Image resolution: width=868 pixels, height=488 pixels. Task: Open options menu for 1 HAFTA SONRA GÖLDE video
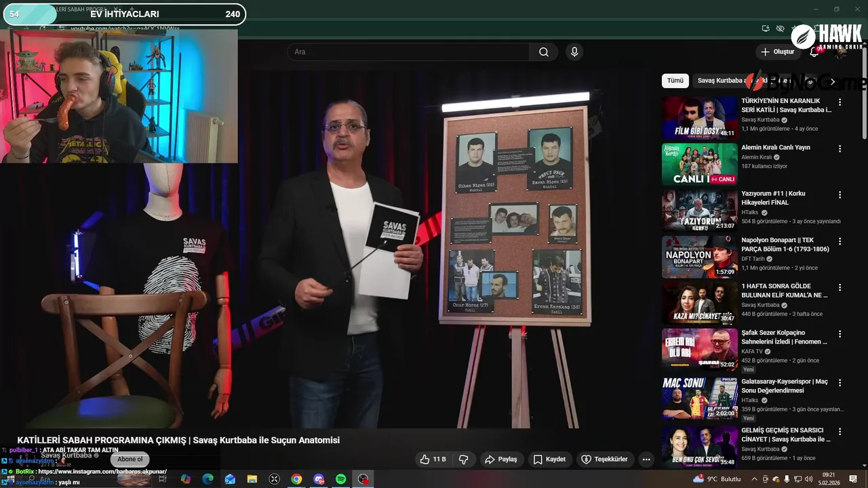click(840, 287)
